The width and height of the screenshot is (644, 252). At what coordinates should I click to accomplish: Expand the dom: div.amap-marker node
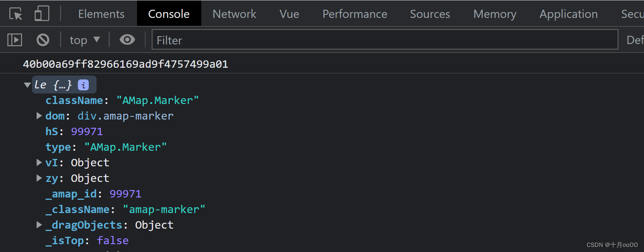pyautogui.click(x=39, y=116)
